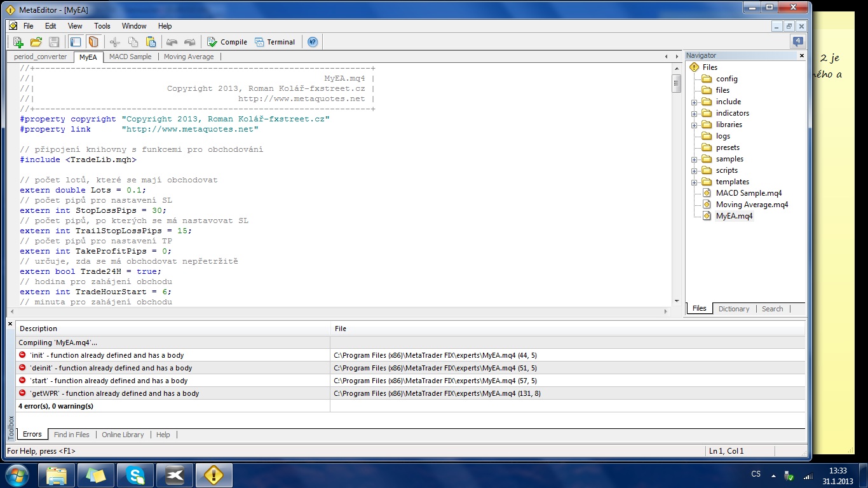
Task: Switch to the Help toolbox tab
Action: [163, 435]
